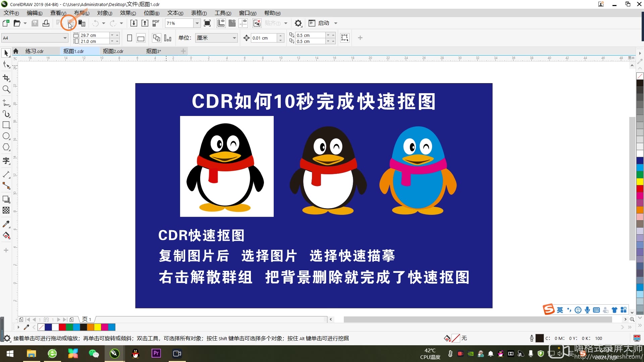Screen dimensions: 644x362
Task: Click the Import icon with down arrow
Action: tap(133, 23)
